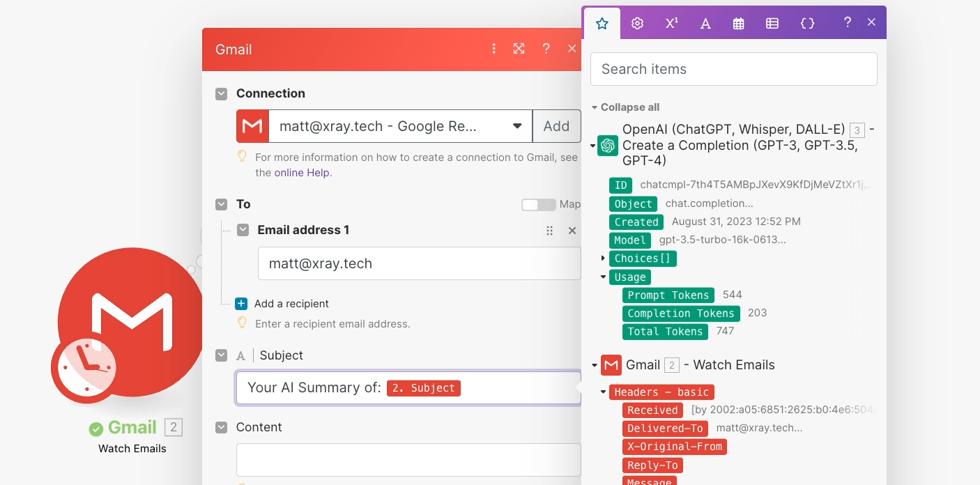The image size is (980, 485).
Task: Click the Subject text input field
Action: pos(408,388)
